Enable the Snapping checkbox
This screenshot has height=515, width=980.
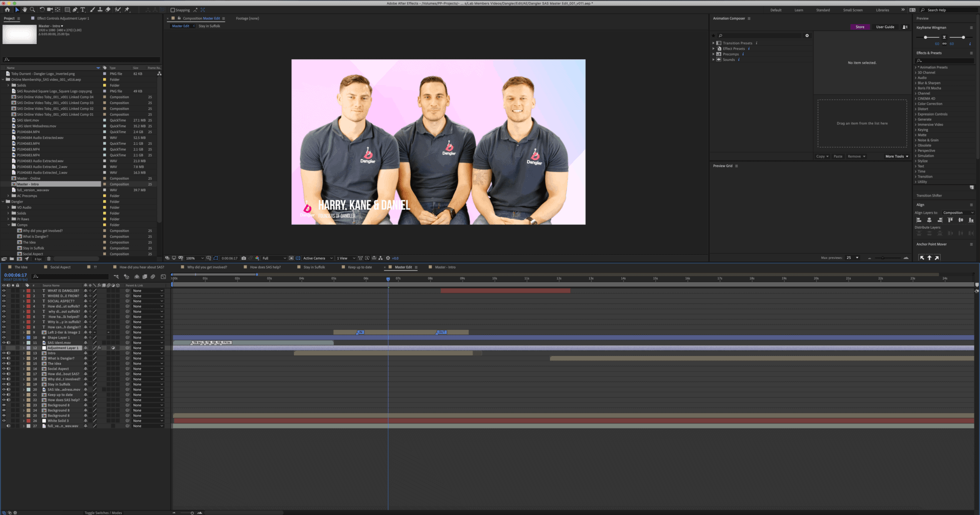pyautogui.click(x=173, y=10)
